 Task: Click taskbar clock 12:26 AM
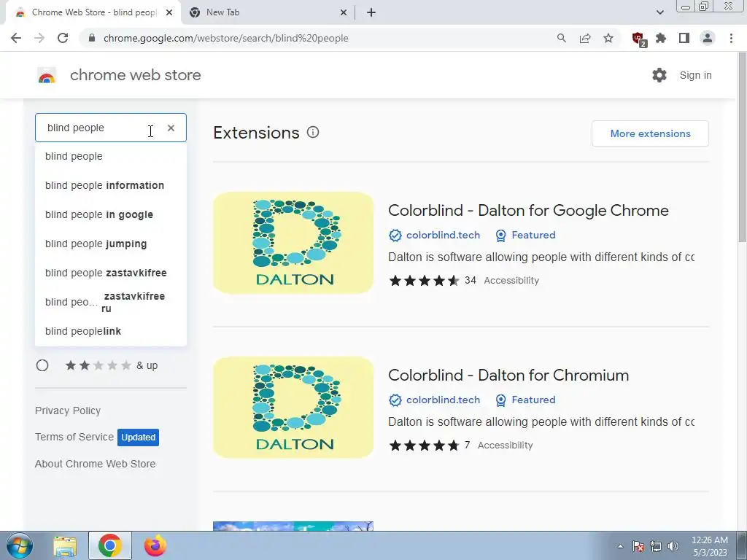tap(710, 546)
